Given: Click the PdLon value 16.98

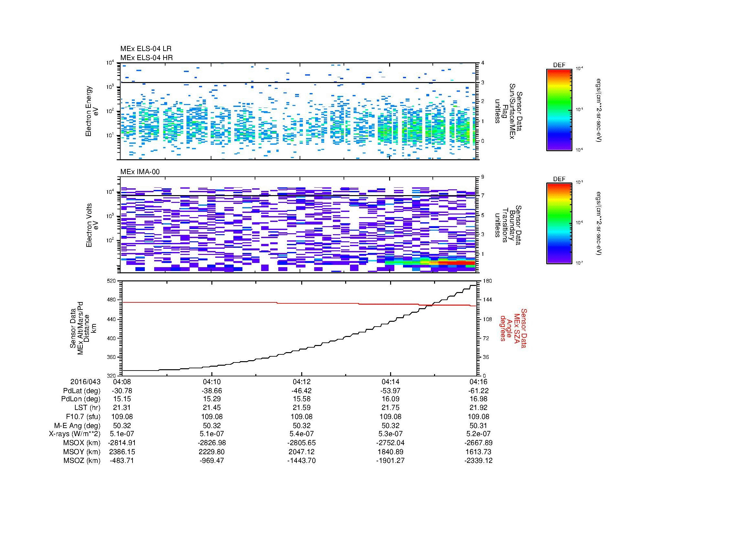Looking at the screenshot, I should [478, 399].
